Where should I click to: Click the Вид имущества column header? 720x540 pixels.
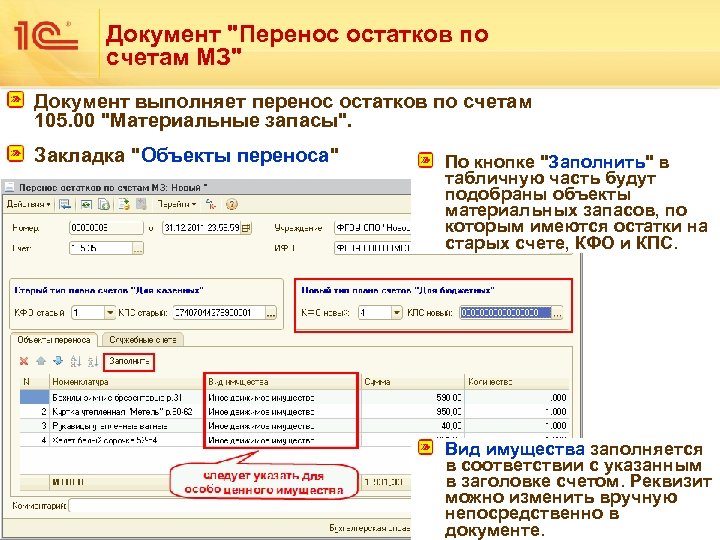281,382
